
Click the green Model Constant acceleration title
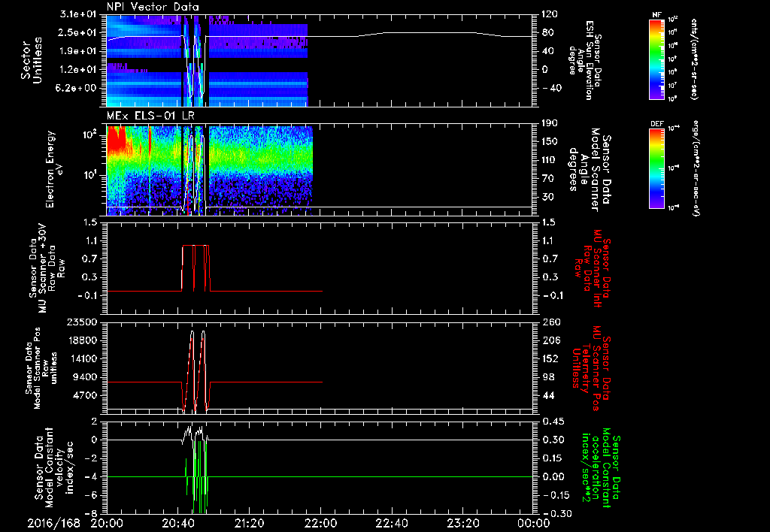[601, 467]
